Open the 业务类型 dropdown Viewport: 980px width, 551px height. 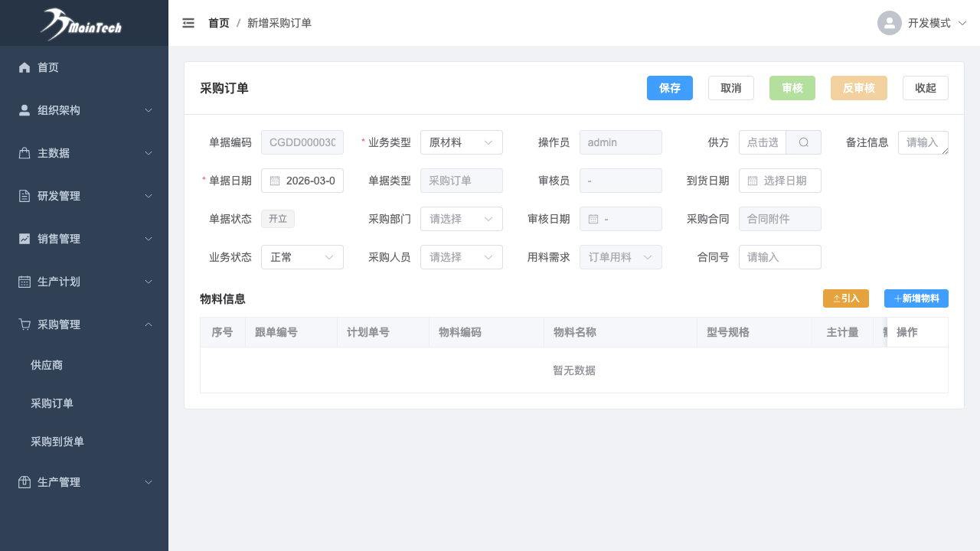click(x=461, y=142)
